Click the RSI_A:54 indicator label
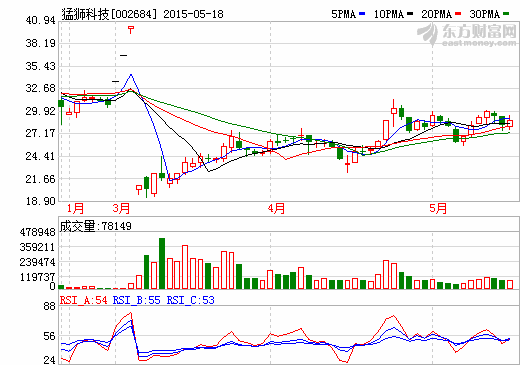Screen dimensions: 520x365 84,300
